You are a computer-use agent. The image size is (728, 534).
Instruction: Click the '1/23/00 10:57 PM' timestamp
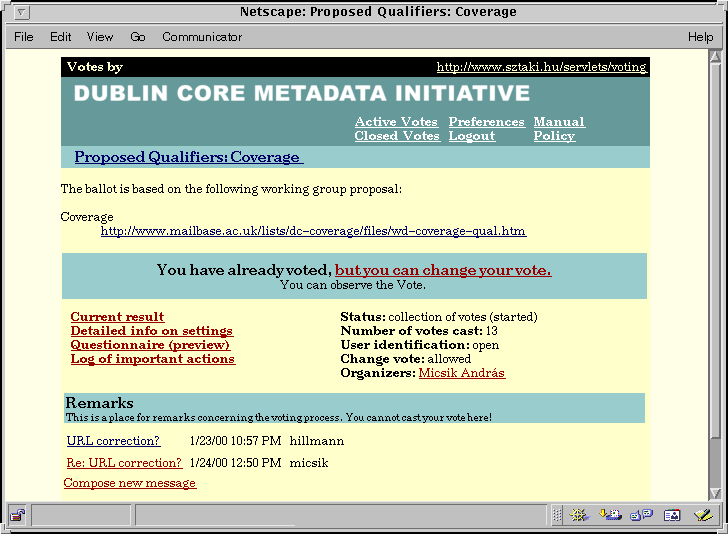(235, 441)
